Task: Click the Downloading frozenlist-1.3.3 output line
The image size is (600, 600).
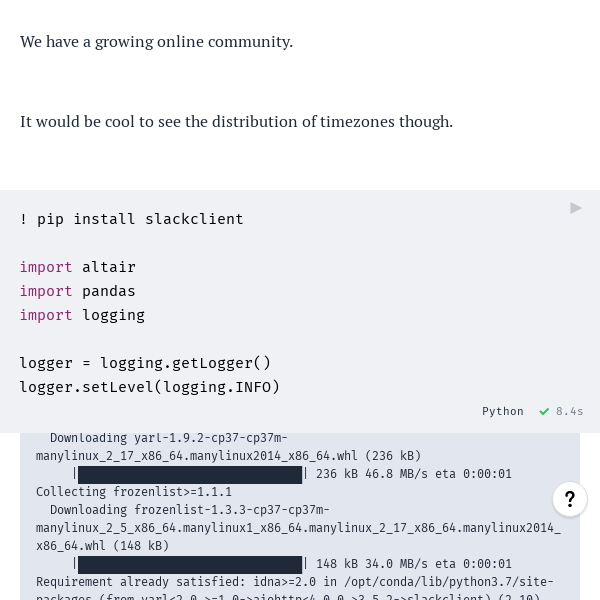Action: (190, 510)
